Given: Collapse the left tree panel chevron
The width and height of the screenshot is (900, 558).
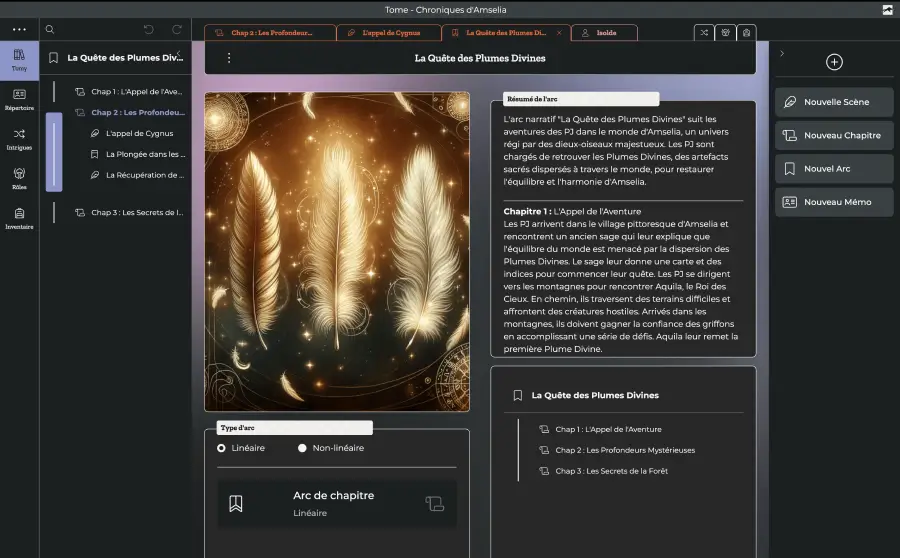Looking at the screenshot, I should 179,53.
